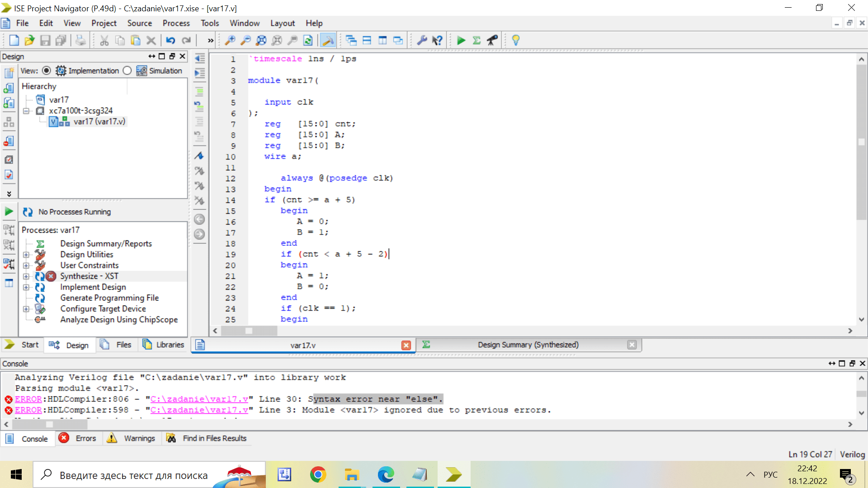The width and height of the screenshot is (868, 488).
Task: Select the Simulation view radio button
Action: pyautogui.click(x=127, y=70)
